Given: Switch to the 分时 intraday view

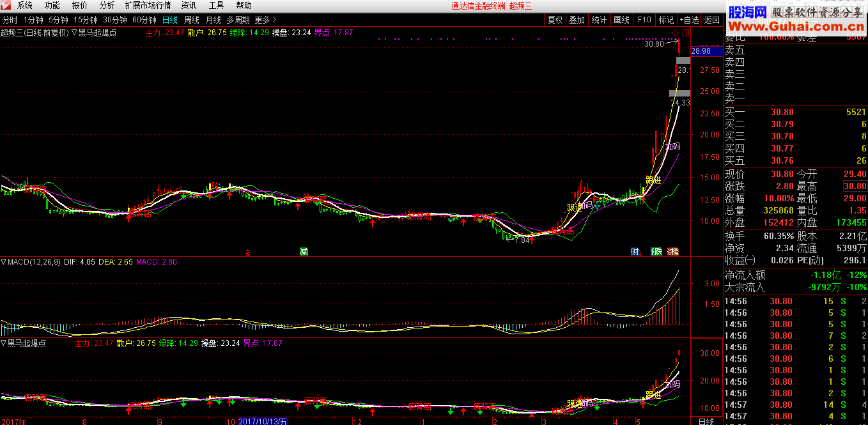Looking at the screenshot, I should point(10,20).
